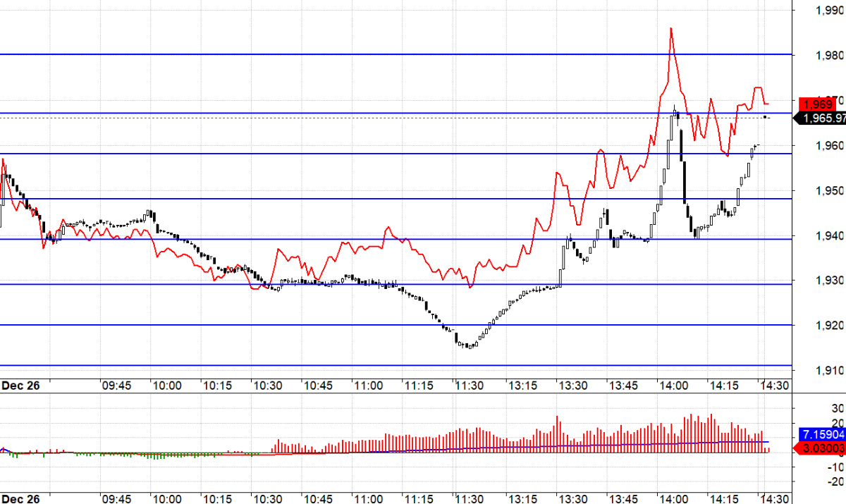Click the red line's peak near 14:00
846x504 pixels.
point(670,30)
